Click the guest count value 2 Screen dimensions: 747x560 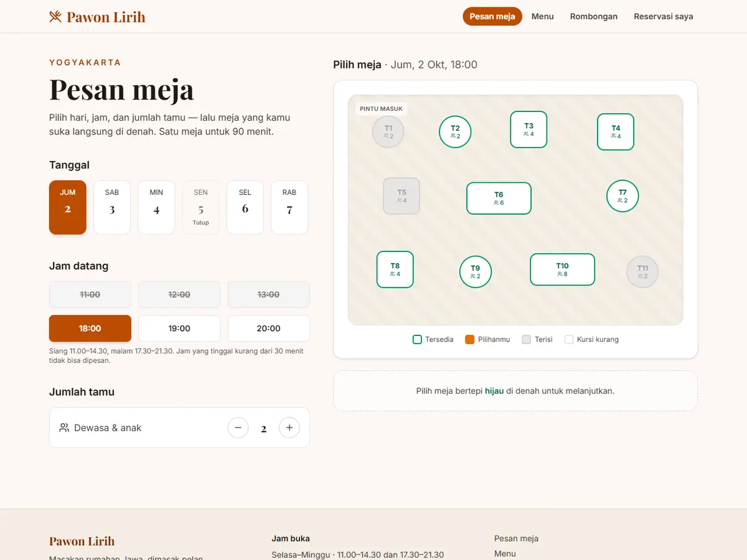(x=264, y=429)
